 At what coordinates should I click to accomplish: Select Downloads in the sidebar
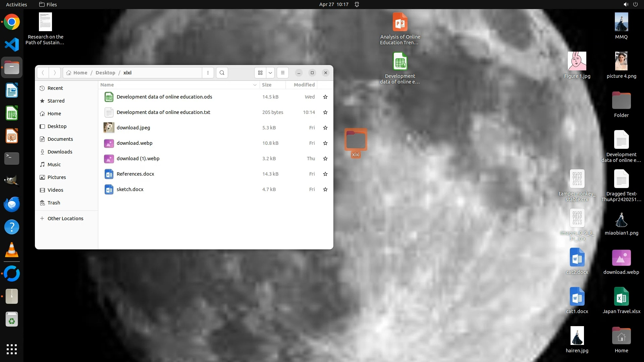pos(60,152)
